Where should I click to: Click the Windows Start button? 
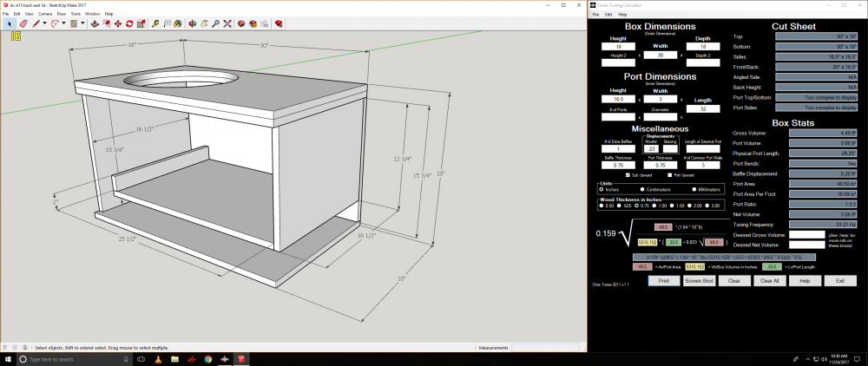pyautogui.click(x=8, y=359)
